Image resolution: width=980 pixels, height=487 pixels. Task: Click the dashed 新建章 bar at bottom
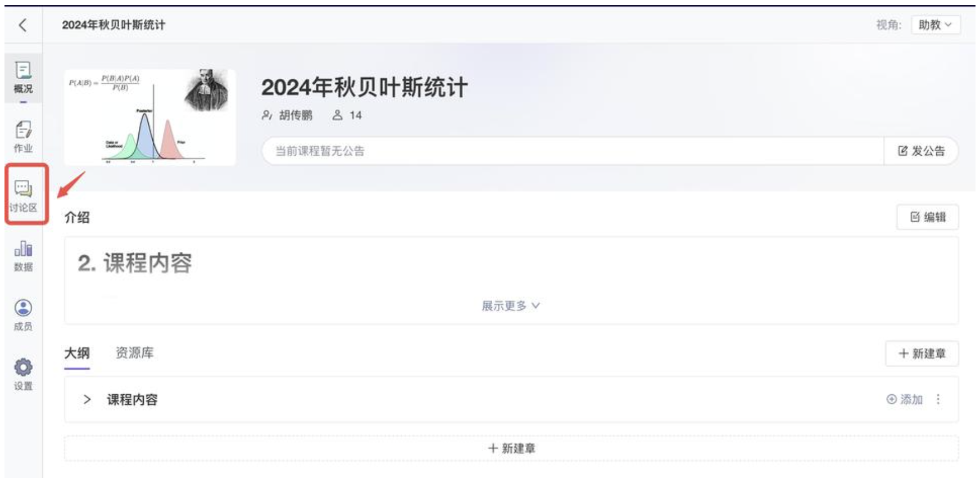(511, 448)
